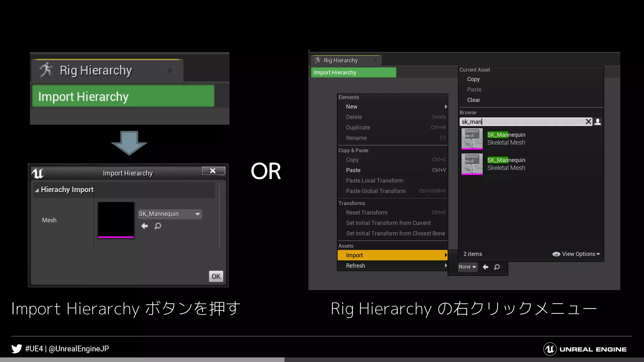Browse to asset with the magnifier icon beside the None dropdown
Viewport: 644px width, 362px height.
pyautogui.click(x=497, y=267)
